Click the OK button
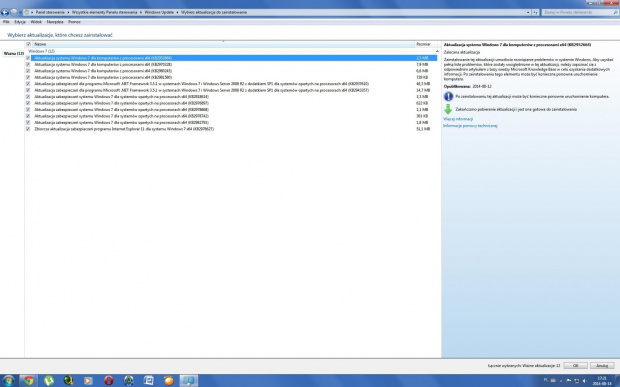The image size is (620, 387). pos(575,366)
